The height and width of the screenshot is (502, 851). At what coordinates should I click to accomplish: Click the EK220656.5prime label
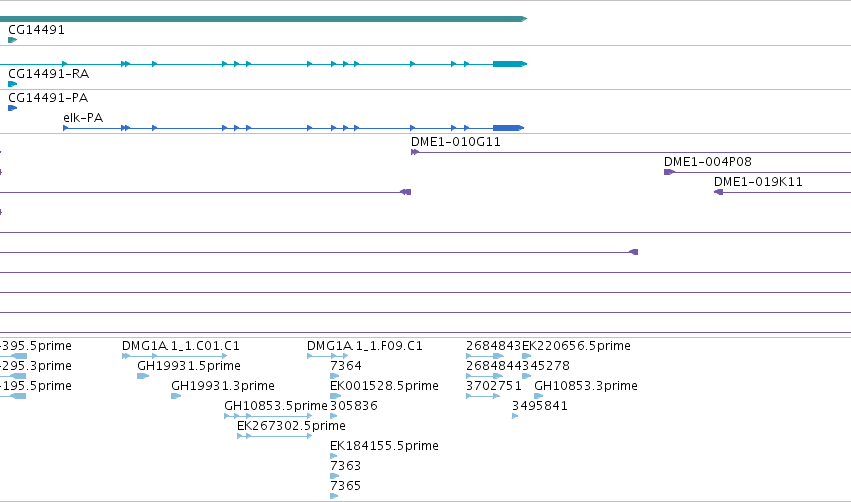tap(576, 346)
